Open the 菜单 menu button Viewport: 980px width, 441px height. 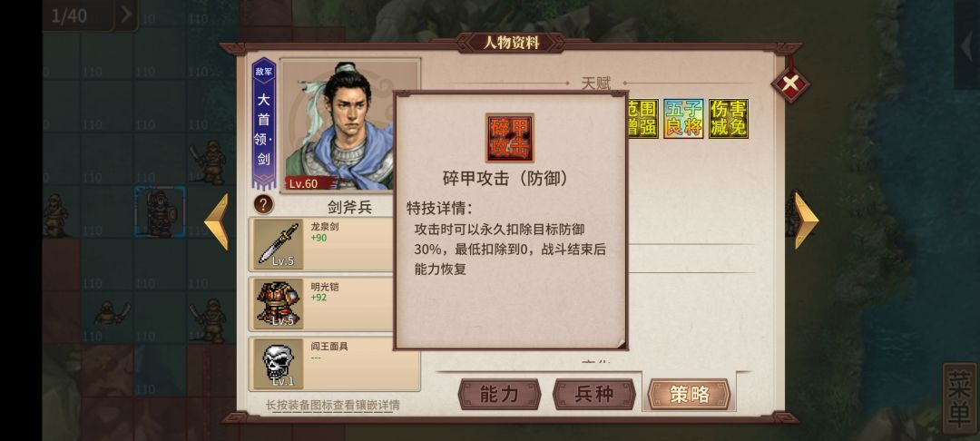click(959, 398)
